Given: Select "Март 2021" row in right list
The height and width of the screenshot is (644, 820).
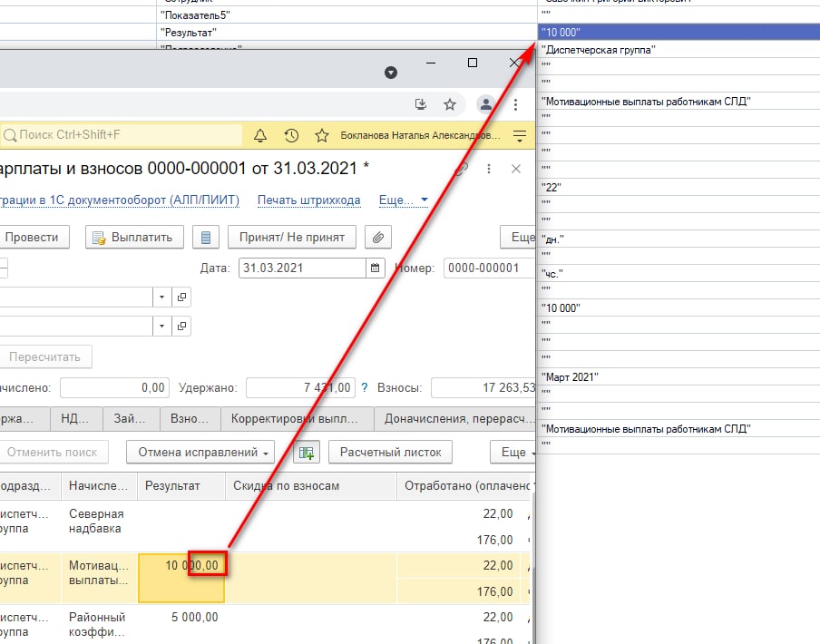Looking at the screenshot, I should [x=678, y=377].
